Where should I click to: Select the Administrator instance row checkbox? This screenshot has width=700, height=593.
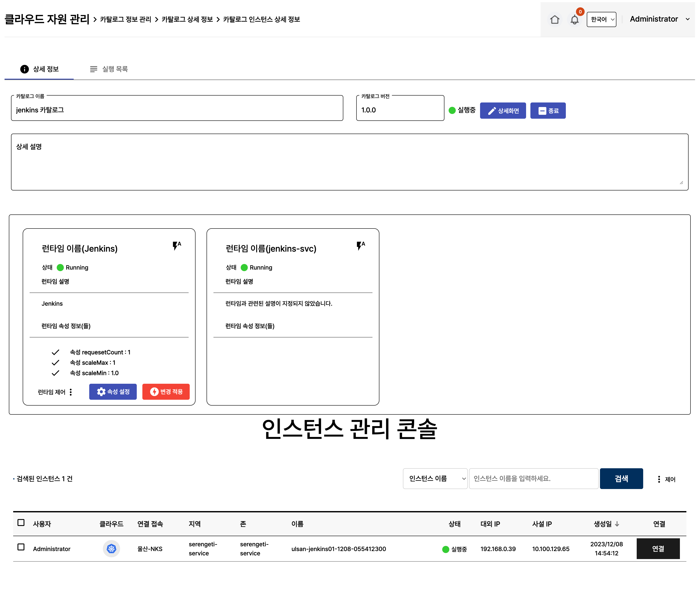(x=21, y=547)
